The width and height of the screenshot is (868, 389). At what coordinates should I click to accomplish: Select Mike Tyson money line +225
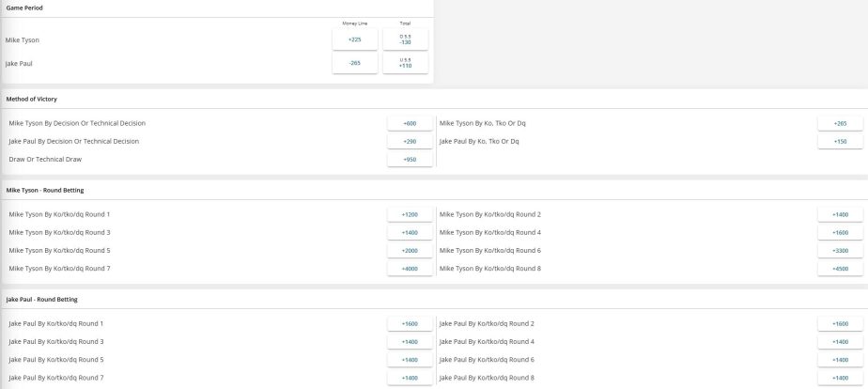tap(355, 39)
